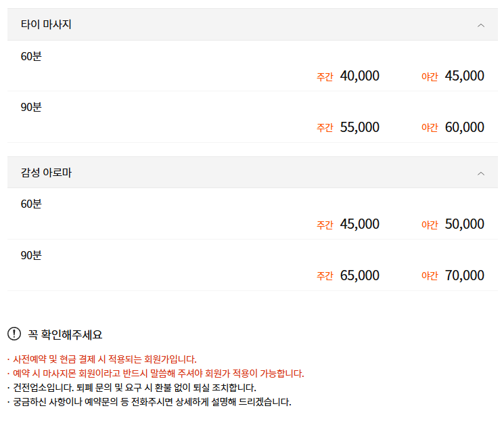The height and width of the screenshot is (423, 504).
Task: Select 감성 아로마 60분 daytime price 45,000
Action: pos(359,224)
